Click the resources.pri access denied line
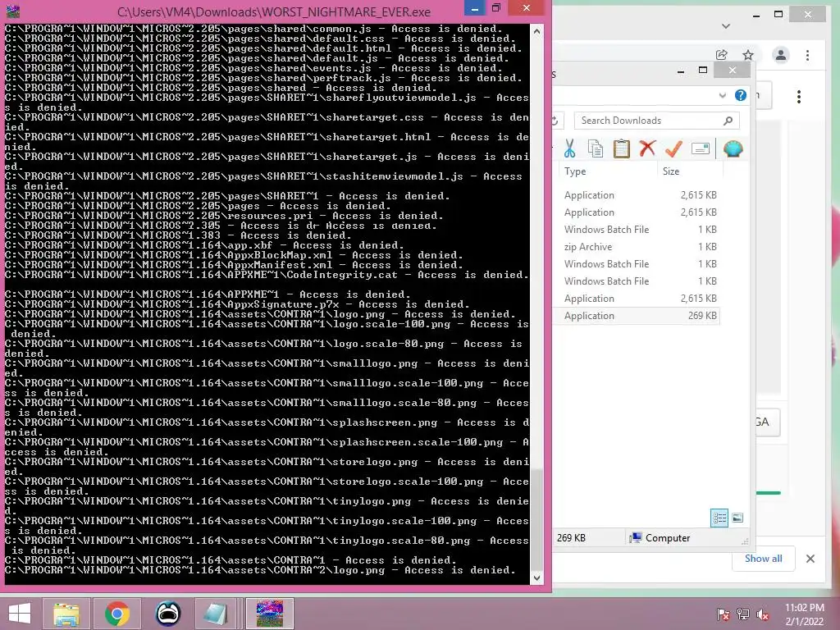 point(224,216)
